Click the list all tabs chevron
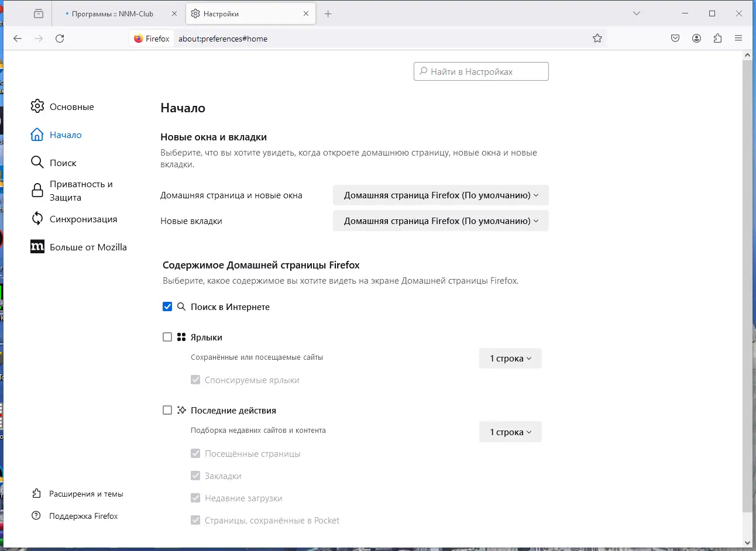Image resolution: width=756 pixels, height=551 pixels. pos(637,13)
